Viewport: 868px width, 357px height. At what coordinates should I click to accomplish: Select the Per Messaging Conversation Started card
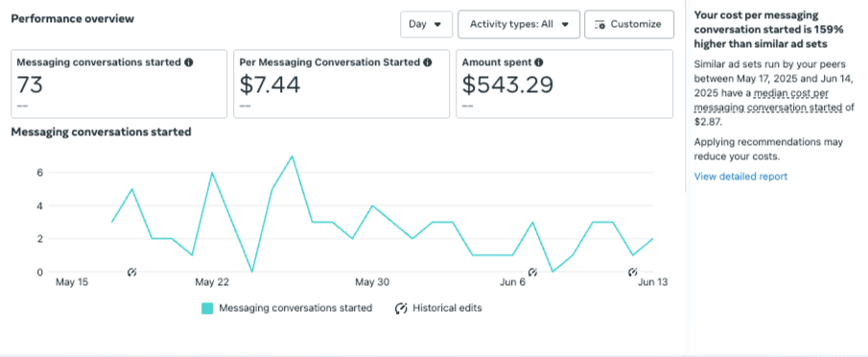click(341, 83)
